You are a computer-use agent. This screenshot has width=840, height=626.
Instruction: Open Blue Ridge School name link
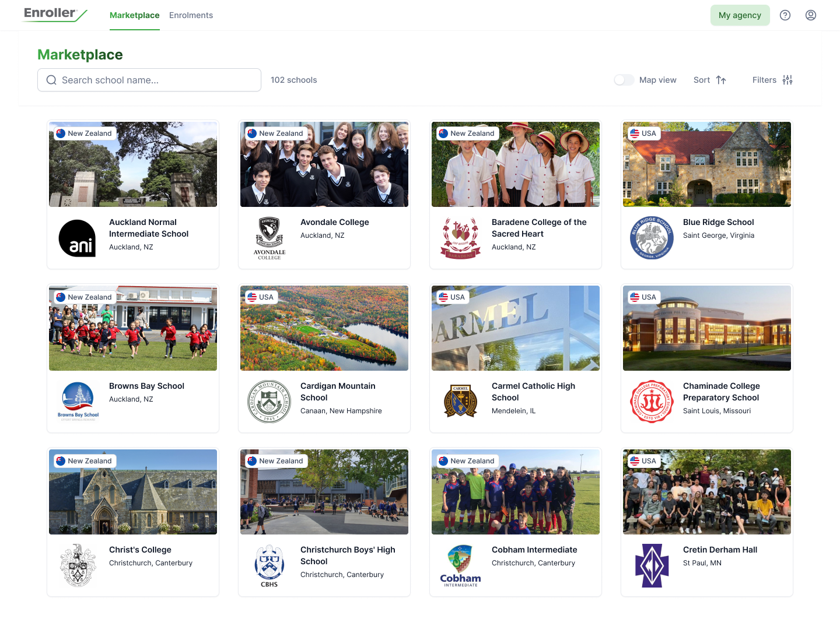click(x=719, y=222)
